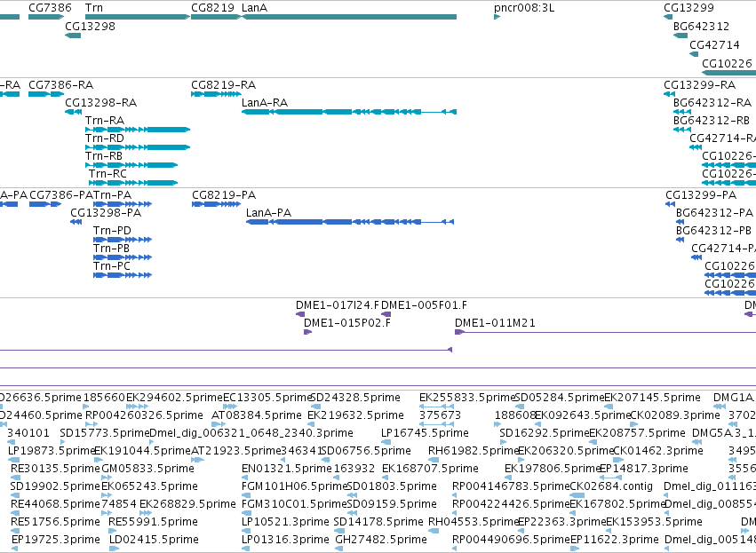Select the EK168707.5prime EST label
This screenshot has width=756, height=553.
pyautogui.click(x=430, y=469)
